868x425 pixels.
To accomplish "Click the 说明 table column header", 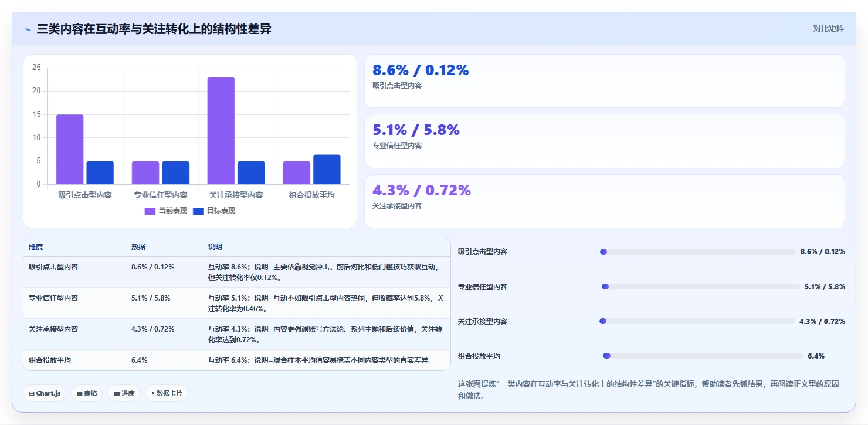I will (215, 247).
